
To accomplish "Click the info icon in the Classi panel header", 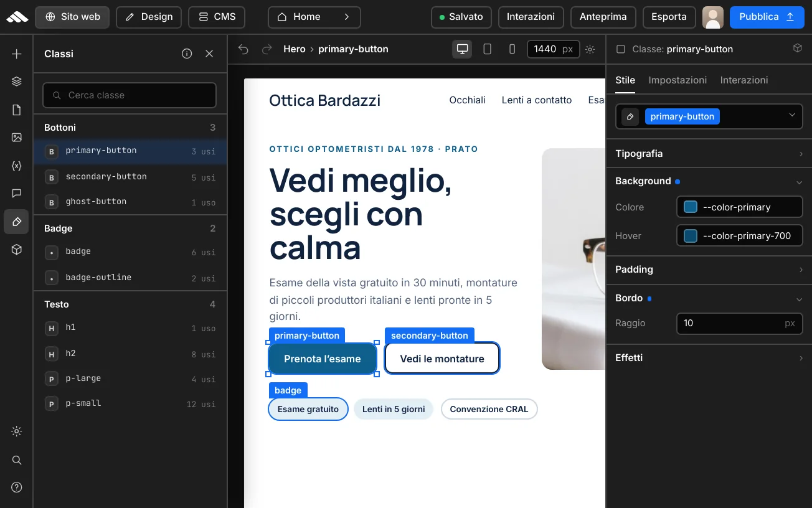I will [x=187, y=54].
